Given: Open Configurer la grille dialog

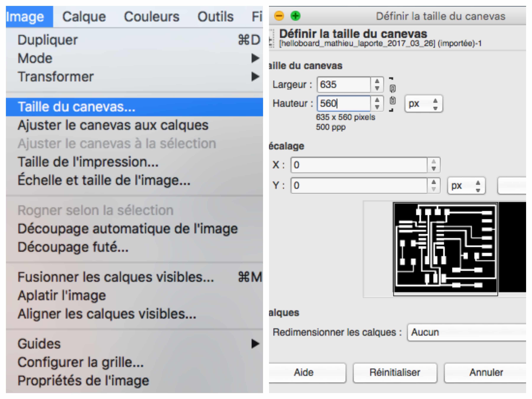Looking at the screenshot, I should tap(134, 362).
